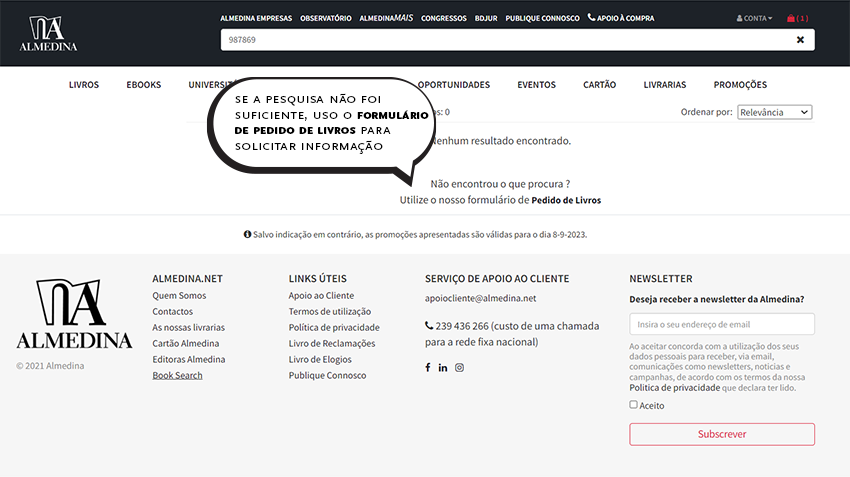Tick the Aceito newsletter checkbox
850x477 pixels.
click(x=633, y=405)
